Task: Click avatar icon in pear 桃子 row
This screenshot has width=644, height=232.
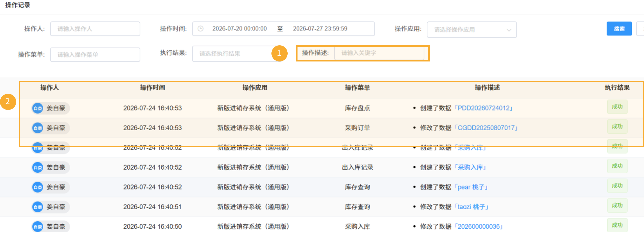Action: pyautogui.click(x=38, y=187)
